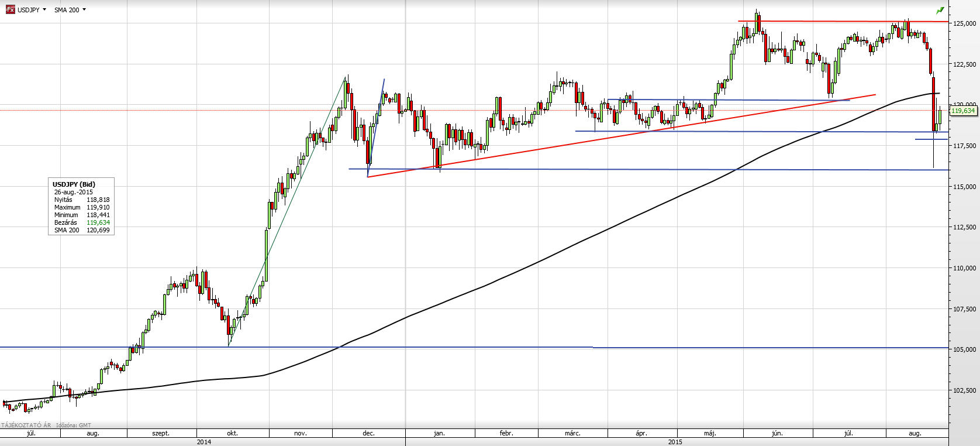
Task: Click the Nyitás value 118,818
Action: [98, 200]
